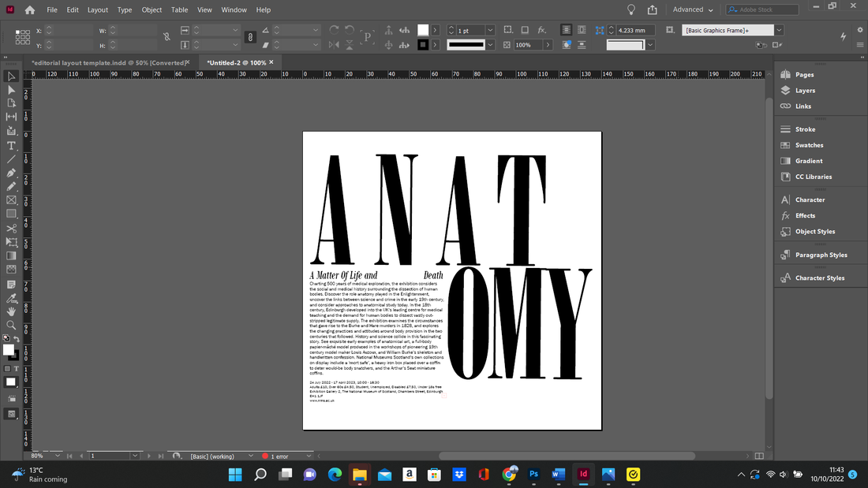
Task: Open the File menu
Action: [x=52, y=10]
